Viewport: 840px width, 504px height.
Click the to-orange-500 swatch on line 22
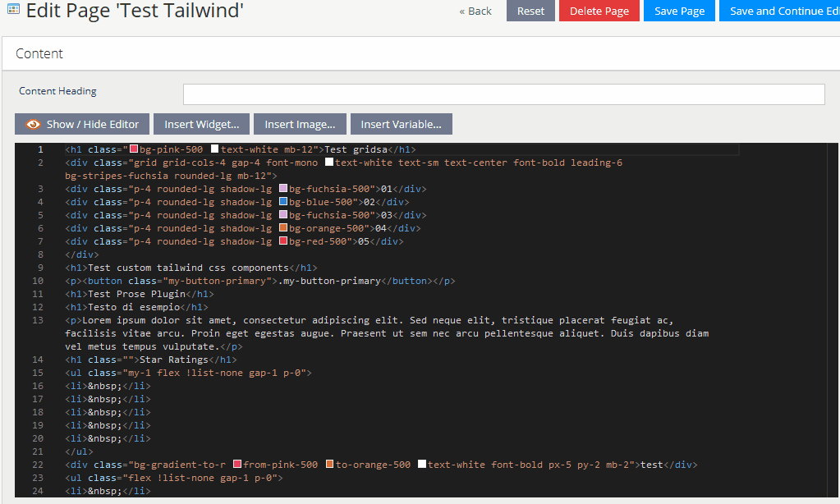[330, 464]
